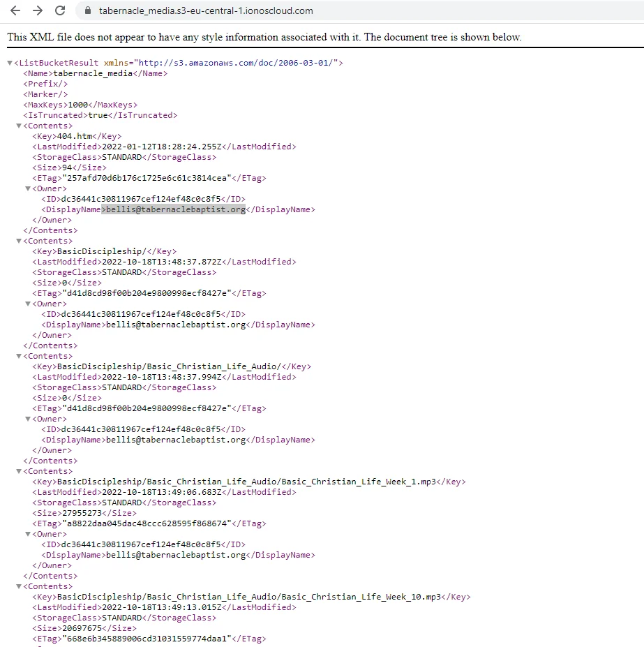Collapse the Basic_Christian_Life_Week_1.mp3 Contents node
Image resolution: width=644 pixels, height=647 pixels.
(x=19, y=471)
